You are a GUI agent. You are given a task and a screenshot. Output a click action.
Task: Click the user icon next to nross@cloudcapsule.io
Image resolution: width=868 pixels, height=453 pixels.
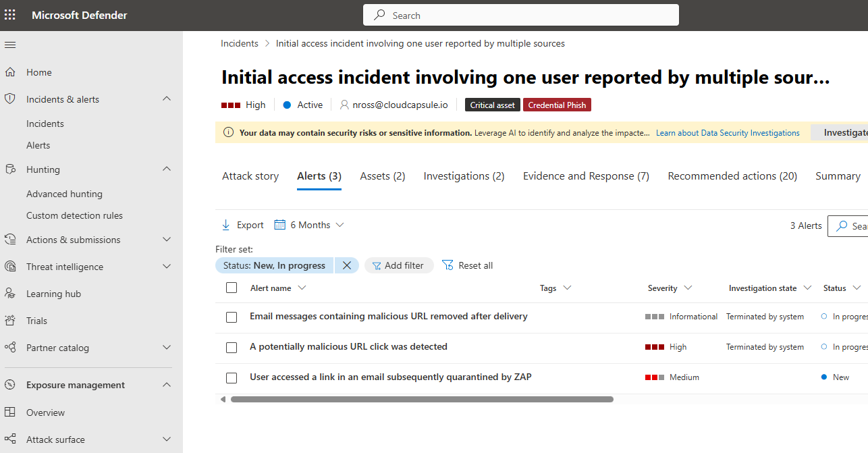[x=344, y=105]
